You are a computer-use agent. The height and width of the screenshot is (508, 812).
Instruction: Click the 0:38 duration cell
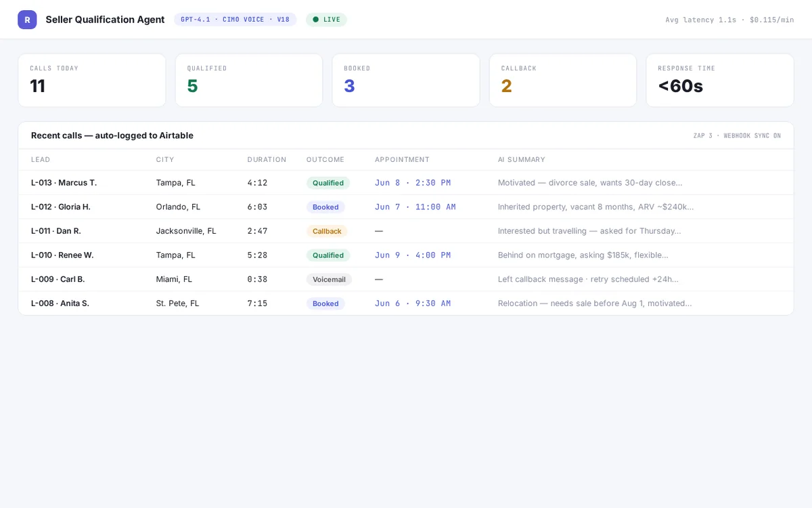point(257,279)
